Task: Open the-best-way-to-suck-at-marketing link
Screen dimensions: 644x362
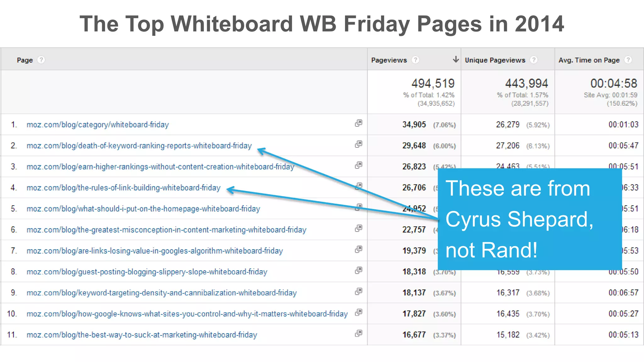Action: [x=142, y=335]
